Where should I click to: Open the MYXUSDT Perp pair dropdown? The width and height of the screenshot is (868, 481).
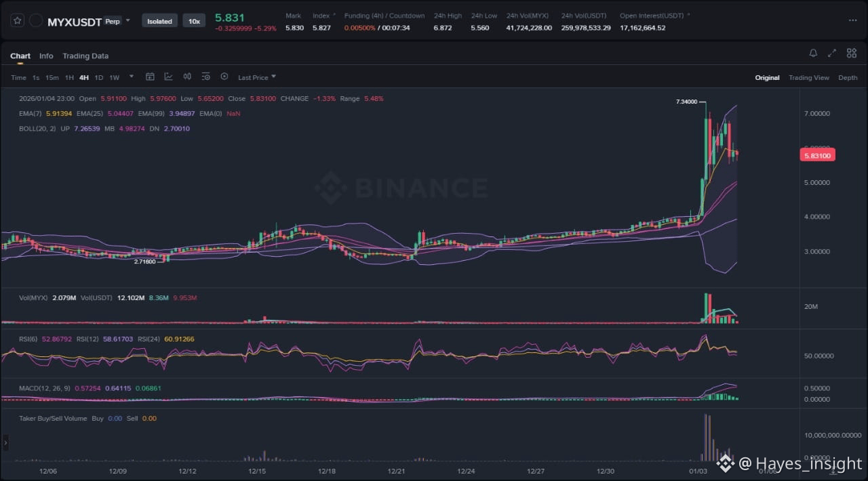click(x=127, y=21)
